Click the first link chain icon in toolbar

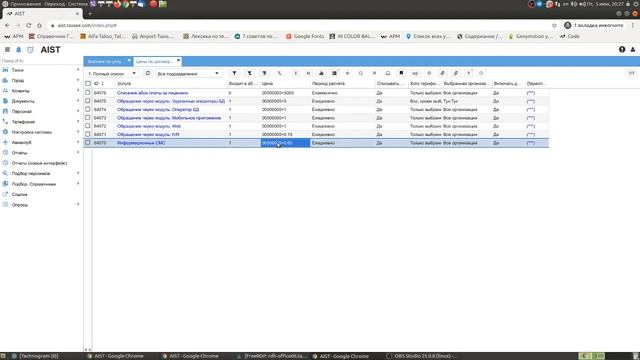coord(442,73)
